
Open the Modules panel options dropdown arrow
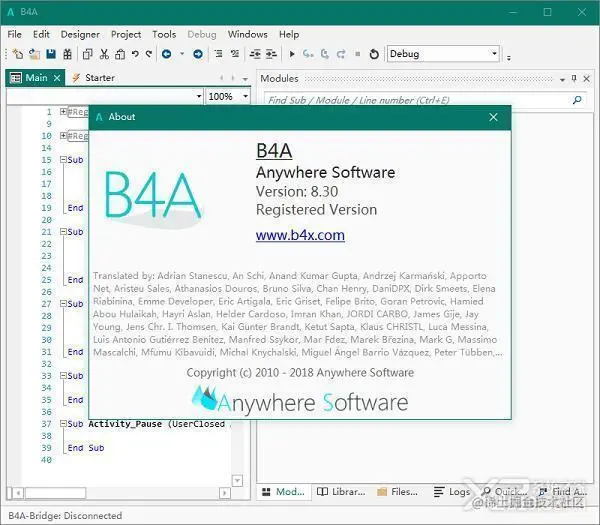[x=562, y=80]
